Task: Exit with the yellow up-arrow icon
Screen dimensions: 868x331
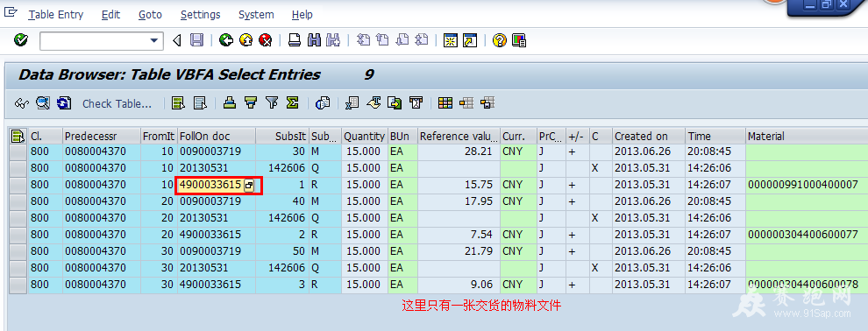Action: (x=245, y=40)
